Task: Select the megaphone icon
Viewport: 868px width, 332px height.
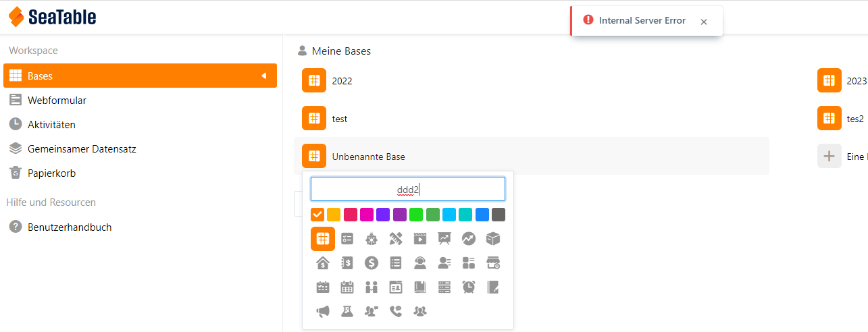Action: (x=323, y=311)
